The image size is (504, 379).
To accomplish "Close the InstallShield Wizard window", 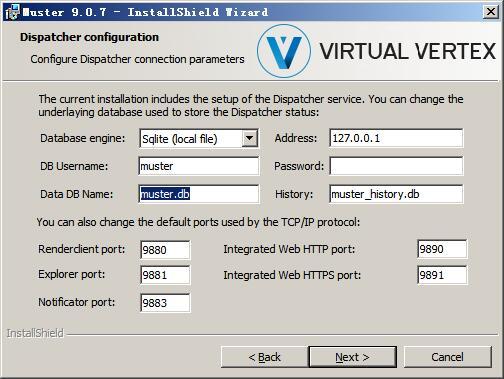I will point(491,12).
